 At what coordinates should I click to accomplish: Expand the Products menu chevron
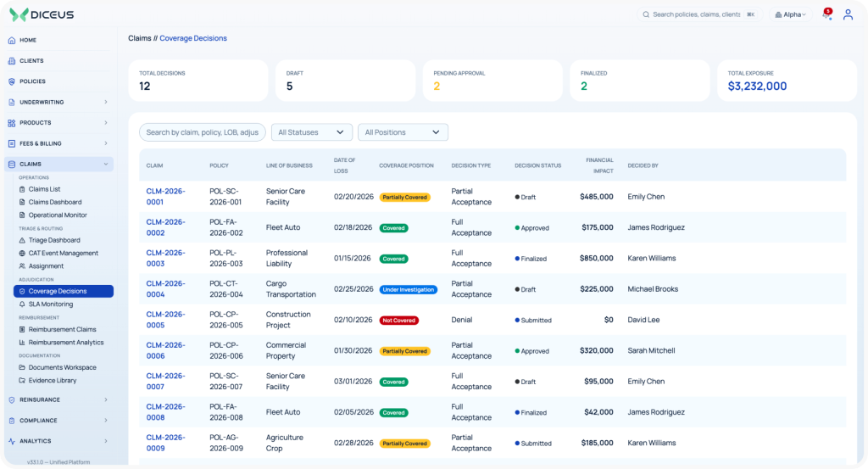106,123
